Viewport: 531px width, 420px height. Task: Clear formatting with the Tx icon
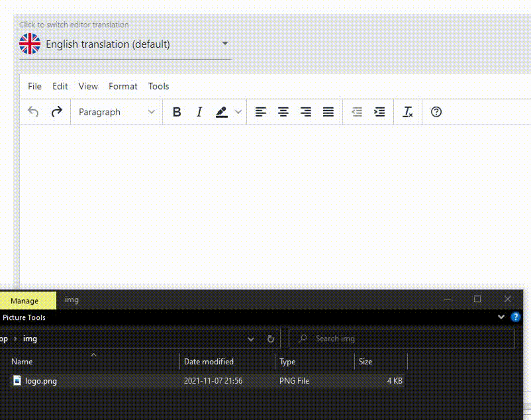coord(407,111)
